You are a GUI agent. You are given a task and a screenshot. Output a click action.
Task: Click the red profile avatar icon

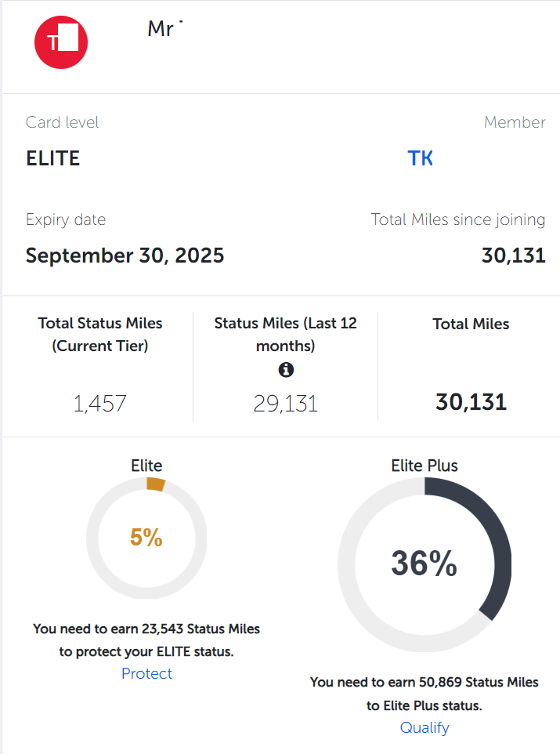click(61, 42)
